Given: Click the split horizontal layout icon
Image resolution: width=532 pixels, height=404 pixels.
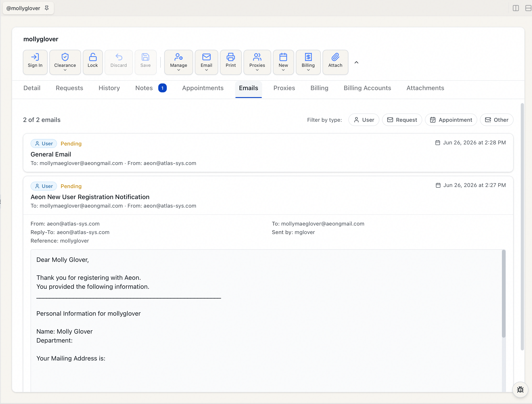Looking at the screenshot, I should pyautogui.click(x=528, y=8).
